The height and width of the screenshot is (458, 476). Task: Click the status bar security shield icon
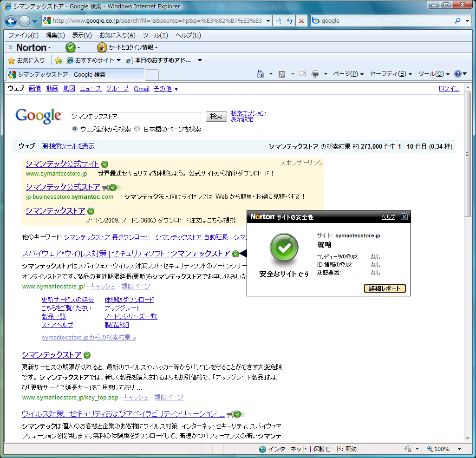click(408, 449)
